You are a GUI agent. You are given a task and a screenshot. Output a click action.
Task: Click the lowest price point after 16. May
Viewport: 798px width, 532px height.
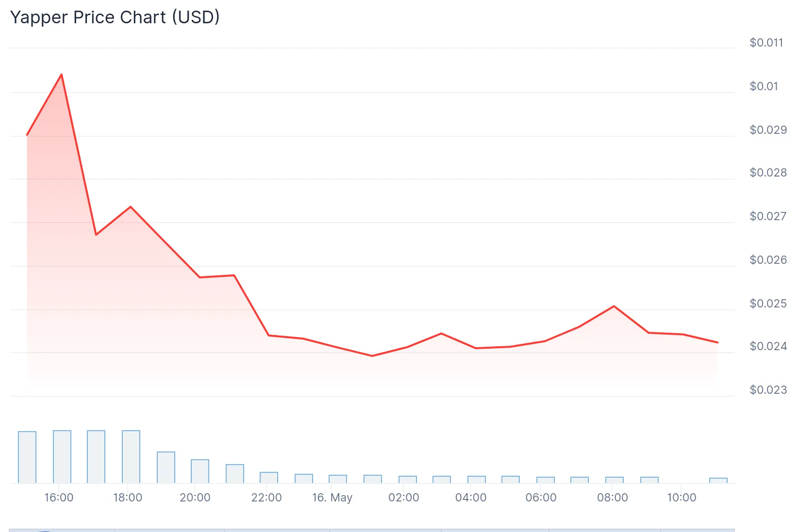372,356
